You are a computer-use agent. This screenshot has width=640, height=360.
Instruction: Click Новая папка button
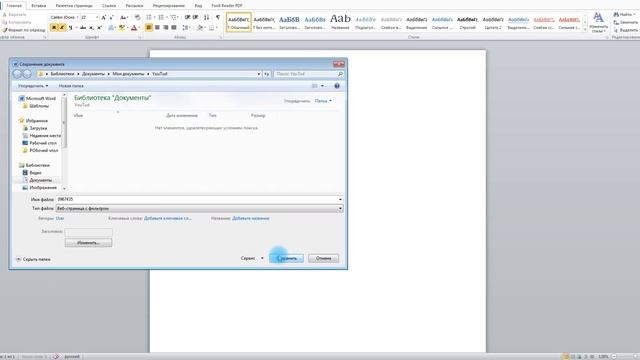pyautogui.click(x=71, y=86)
